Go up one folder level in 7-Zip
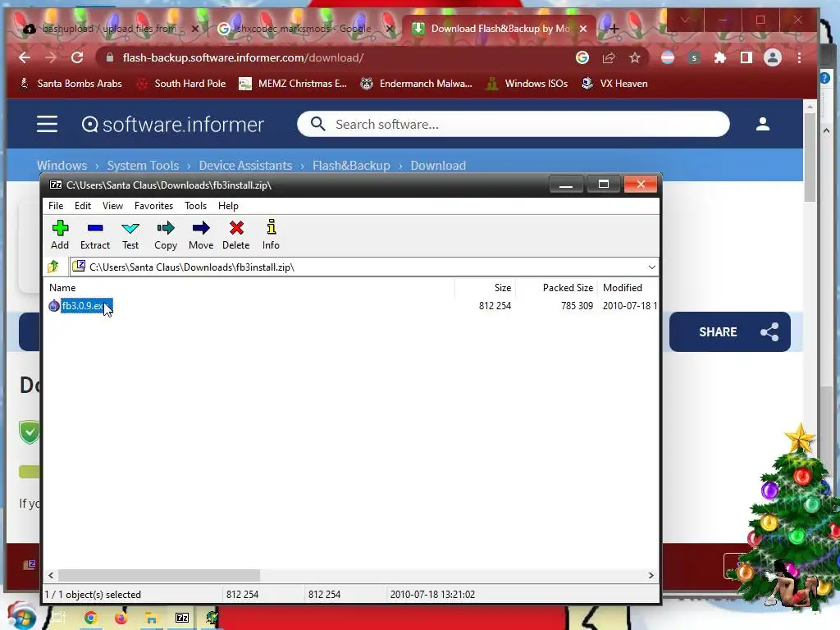The image size is (840, 630). [53, 267]
